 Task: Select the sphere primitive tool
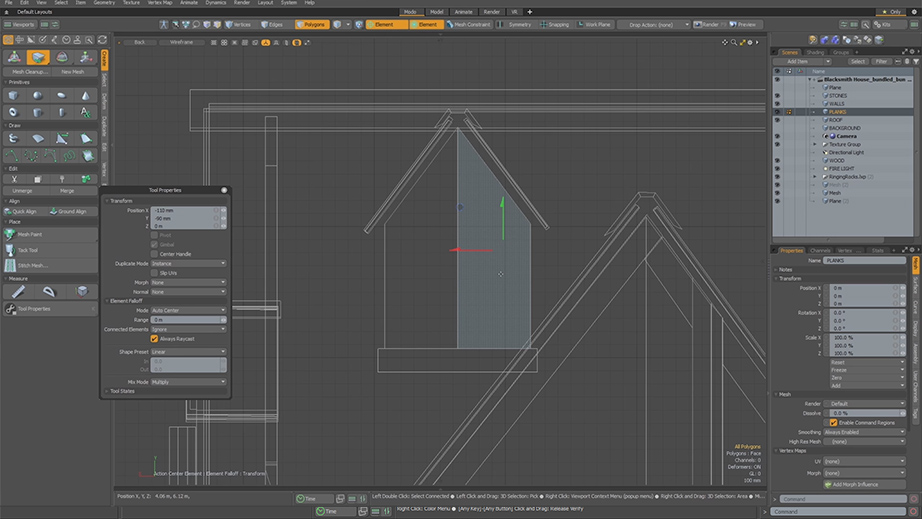(38, 96)
